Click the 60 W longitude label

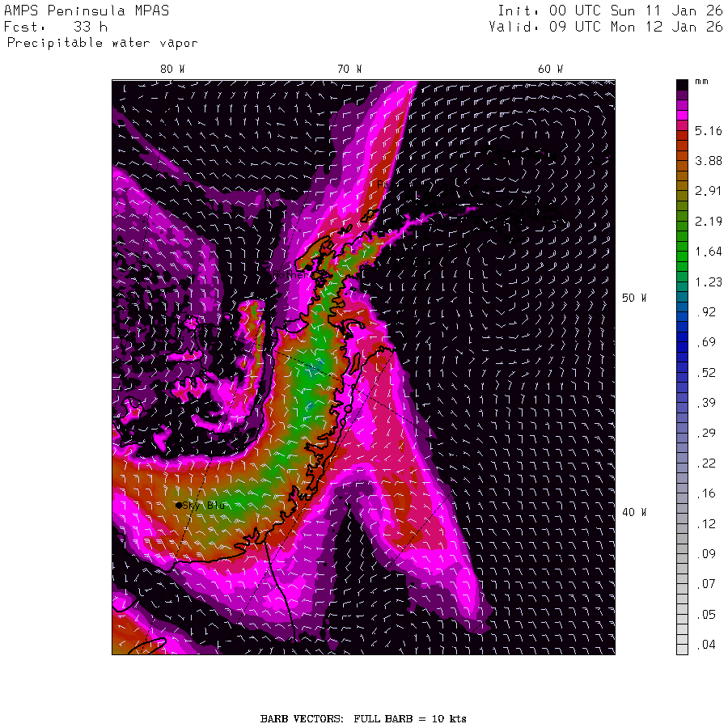(x=550, y=70)
